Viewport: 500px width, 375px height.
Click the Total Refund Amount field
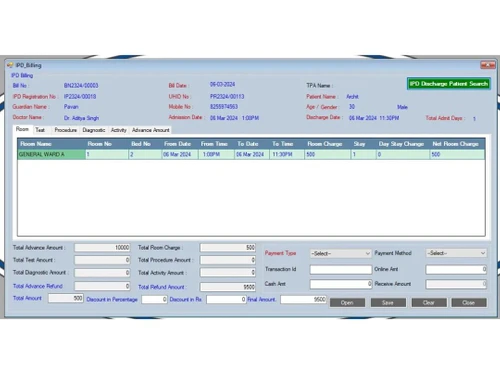point(228,287)
